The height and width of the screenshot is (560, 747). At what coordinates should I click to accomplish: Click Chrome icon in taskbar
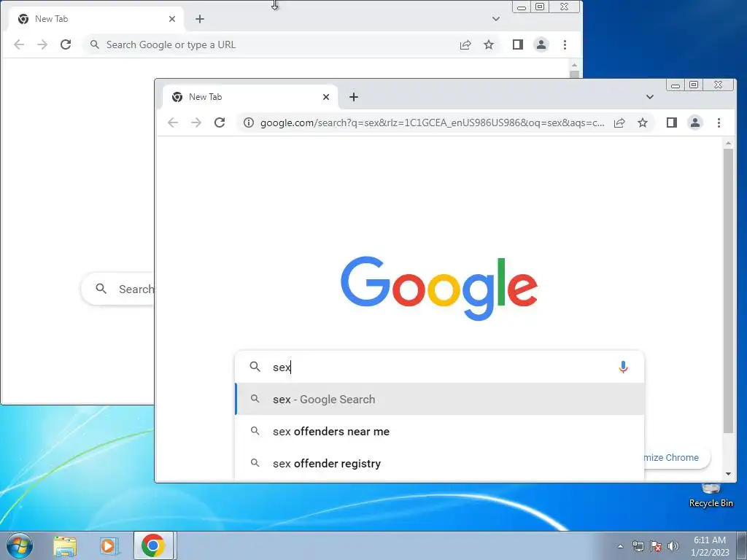153,545
